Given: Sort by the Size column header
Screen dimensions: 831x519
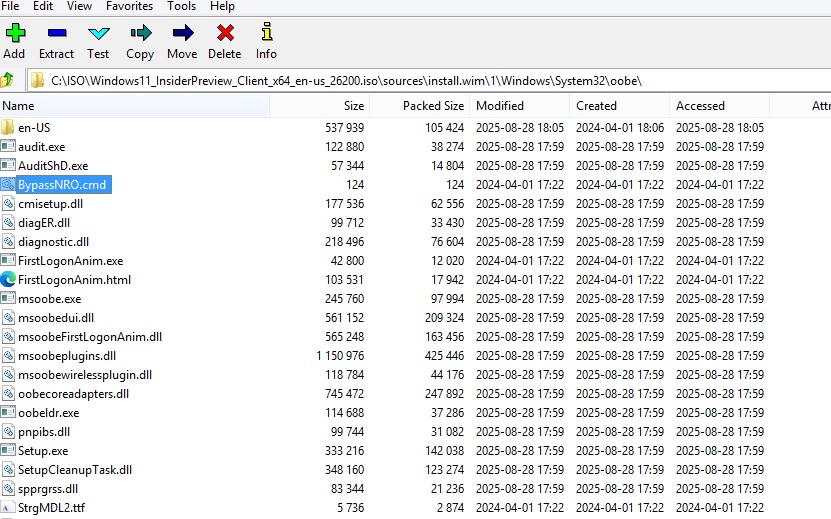Looking at the screenshot, I should [320, 105].
